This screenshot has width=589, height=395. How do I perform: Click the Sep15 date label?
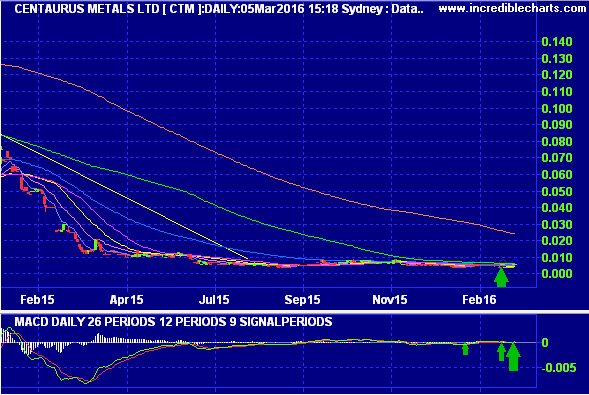302,300
